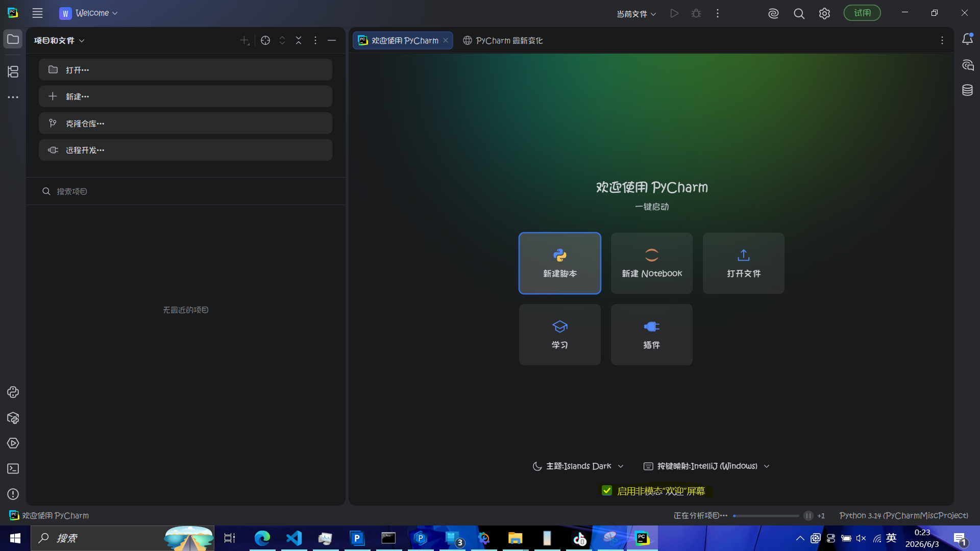This screenshot has height=551, width=980.
Task: Pause the analyzing project background task
Action: pyautogui.click(x=808, y=516)
